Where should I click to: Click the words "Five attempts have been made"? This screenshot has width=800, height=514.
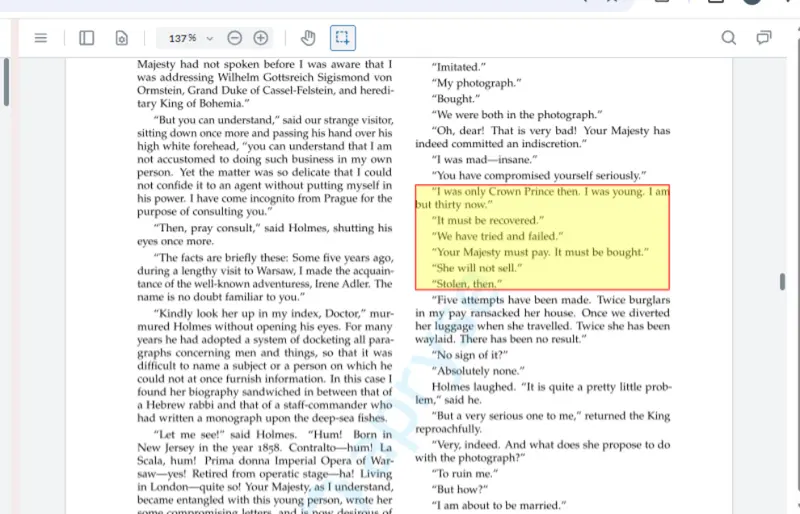pos(511,300)
